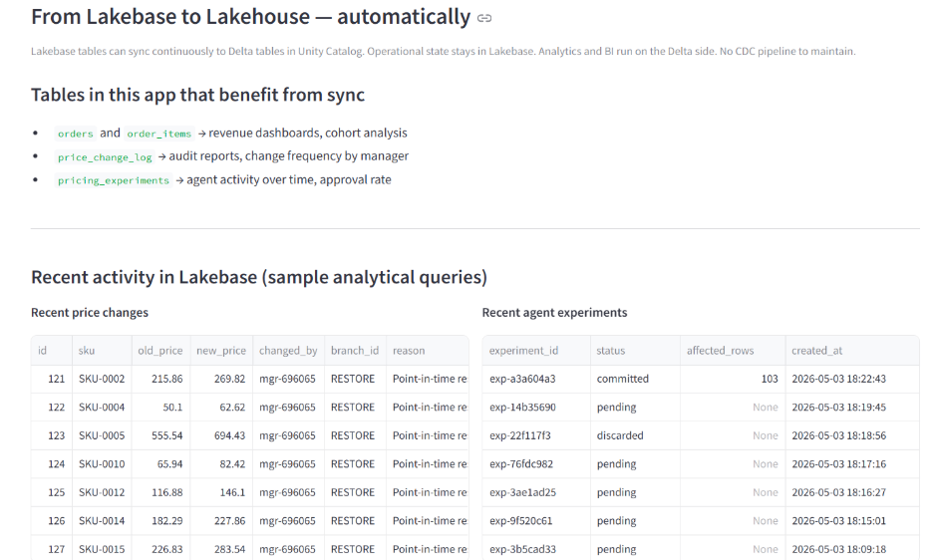
Task: Click the order_items code tag
Action: (x=158, y=134)
